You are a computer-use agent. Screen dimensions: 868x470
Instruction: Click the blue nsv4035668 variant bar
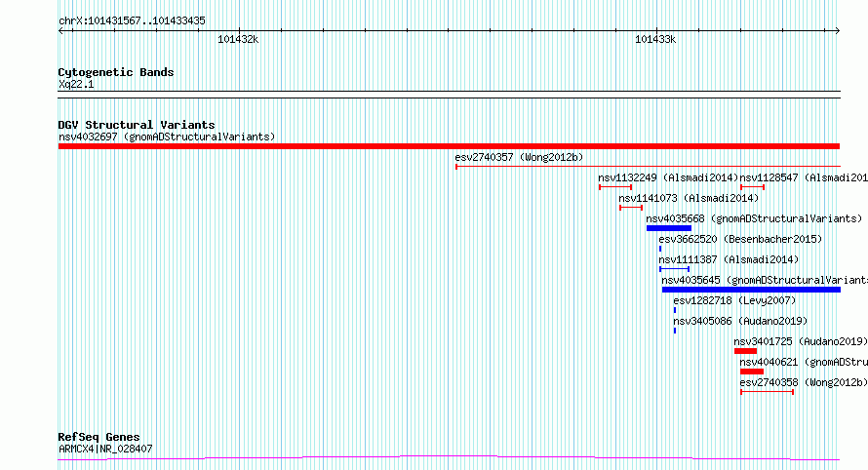coord(669,228)
